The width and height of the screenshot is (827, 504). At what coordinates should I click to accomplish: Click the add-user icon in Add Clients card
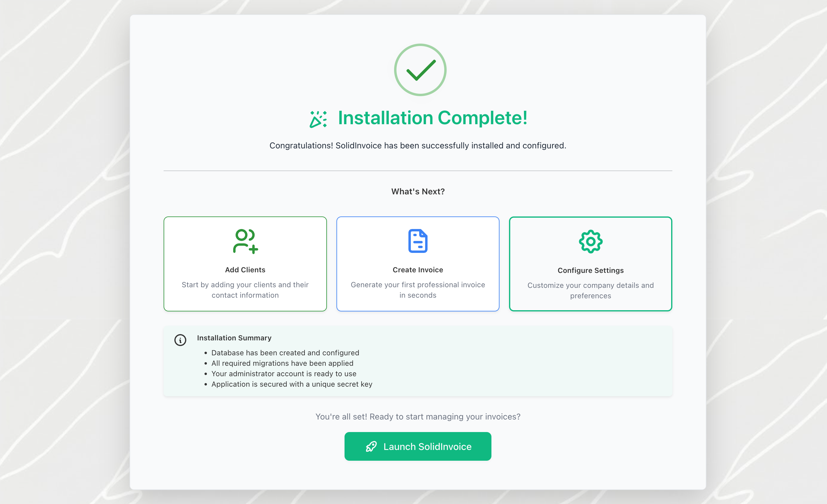coord(245,241)
